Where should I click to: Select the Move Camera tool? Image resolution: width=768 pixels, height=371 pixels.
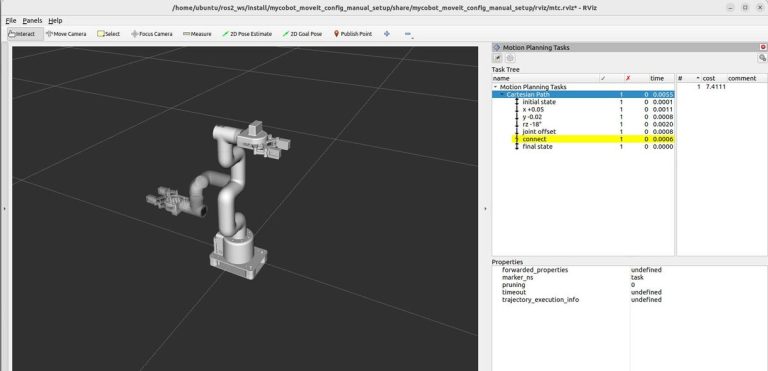[66, 34]
